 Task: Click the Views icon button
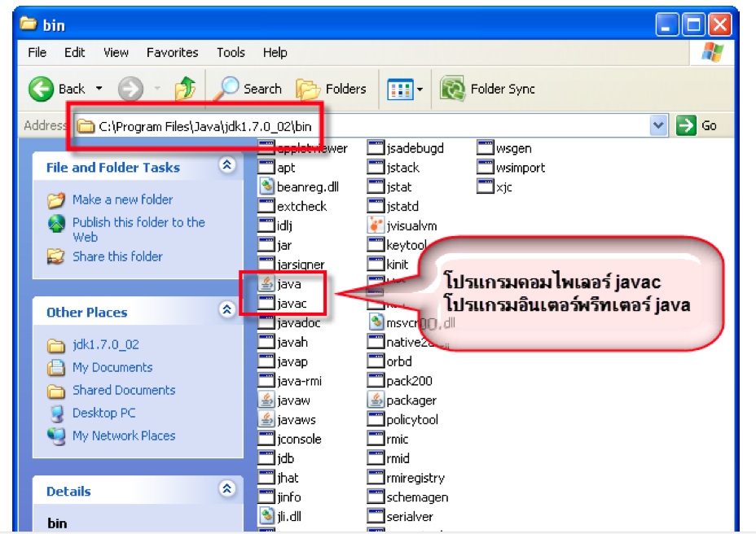(x=400, y=90)
